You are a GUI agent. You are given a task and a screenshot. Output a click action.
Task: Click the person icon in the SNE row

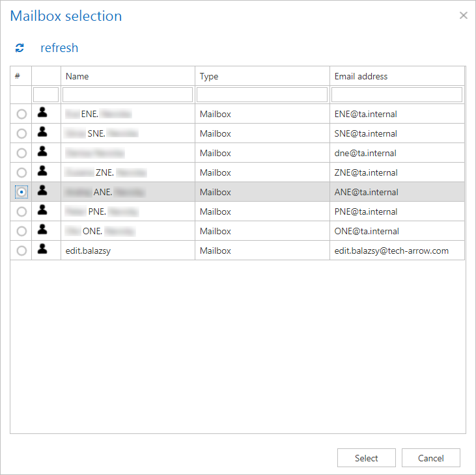tap(42, 133)
